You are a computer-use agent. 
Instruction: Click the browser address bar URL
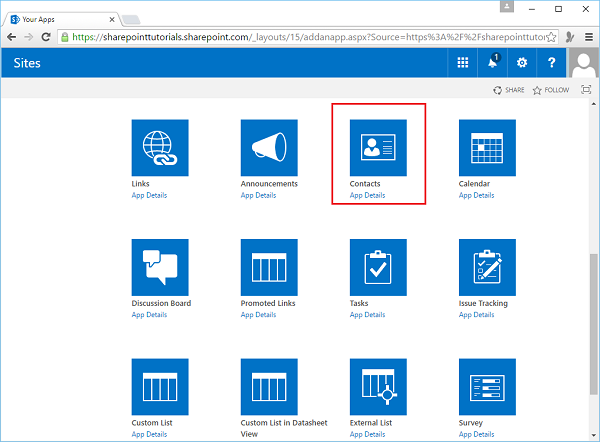point(300,36)
